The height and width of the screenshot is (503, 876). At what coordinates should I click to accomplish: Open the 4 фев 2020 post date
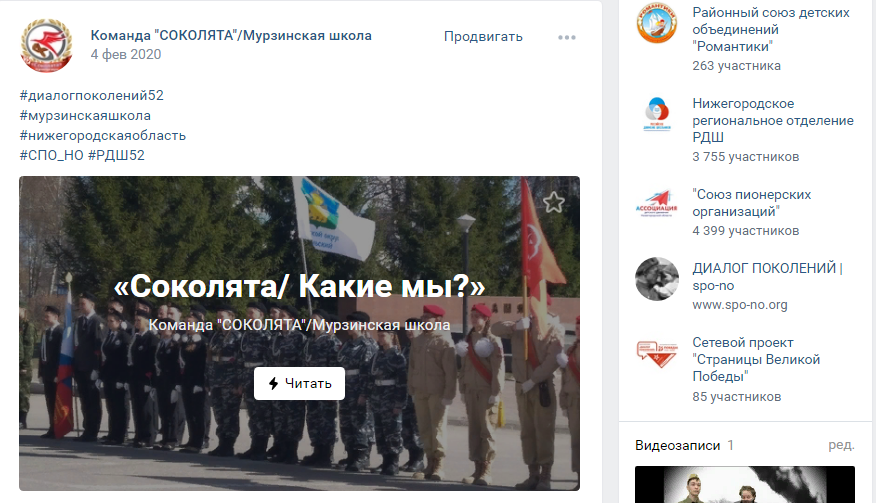(x=126, y=54)
